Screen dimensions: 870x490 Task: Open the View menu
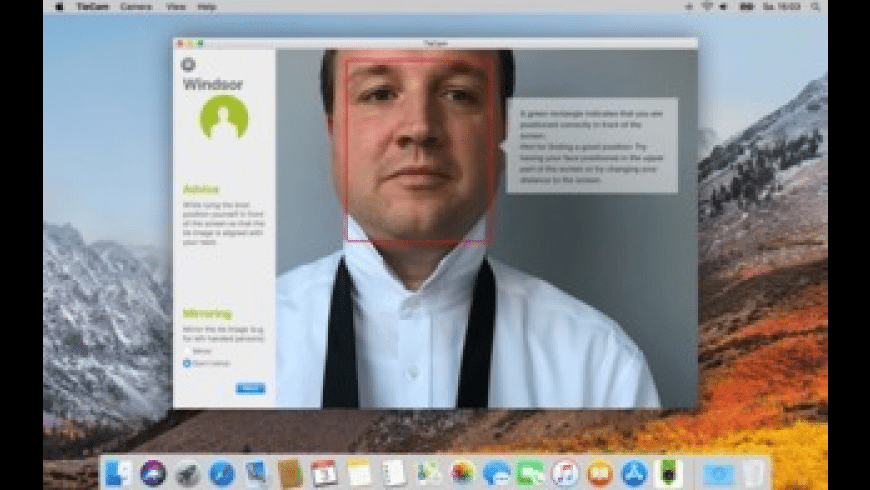coord(176,7)
